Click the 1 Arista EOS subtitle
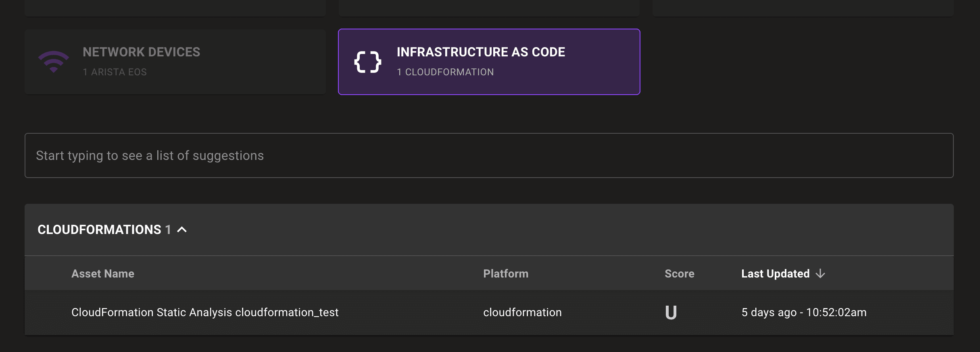980x352 pixels. point(115,72)
